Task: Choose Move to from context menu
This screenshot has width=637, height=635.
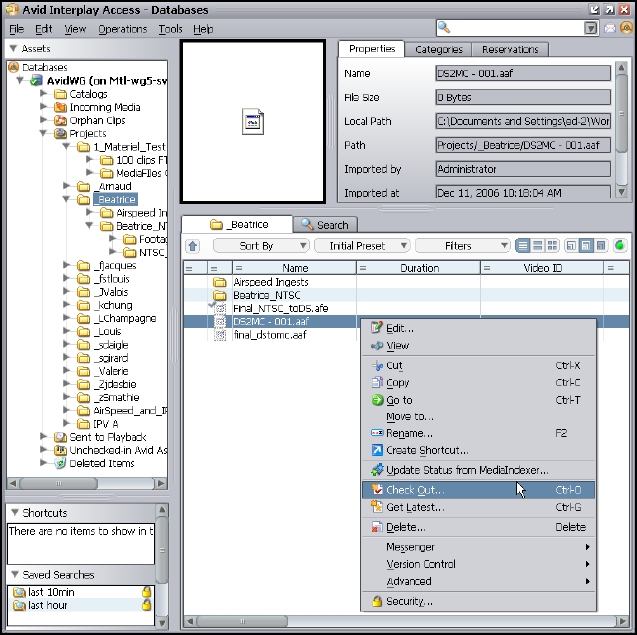Action: coord(478,416)
